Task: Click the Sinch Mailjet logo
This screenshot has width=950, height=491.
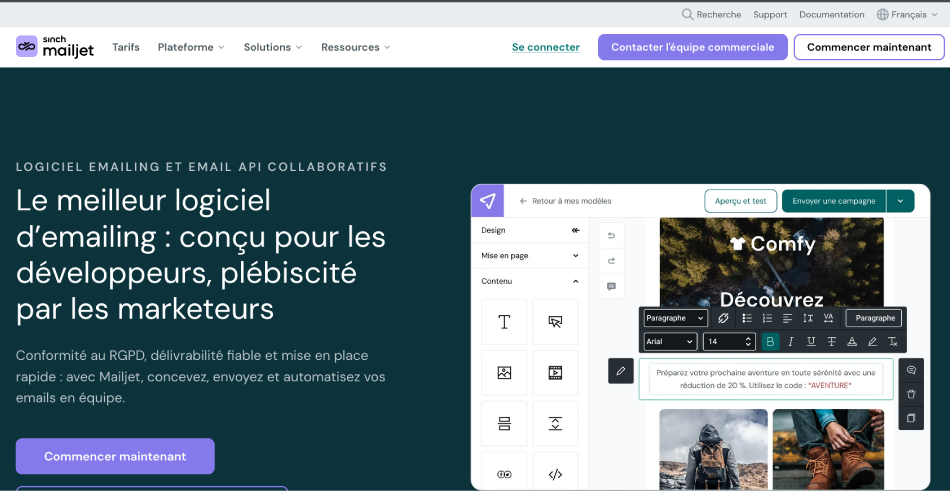Action: [x=55, y=47]
